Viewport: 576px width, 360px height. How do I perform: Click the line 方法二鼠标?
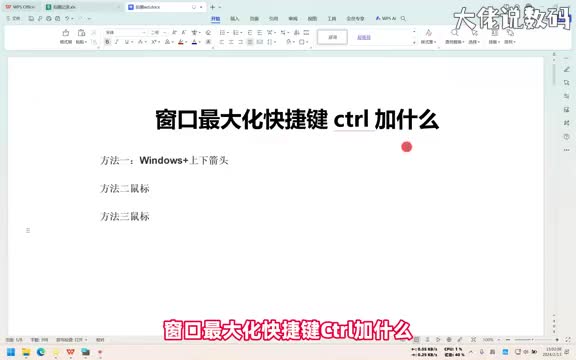click(125, 188)
